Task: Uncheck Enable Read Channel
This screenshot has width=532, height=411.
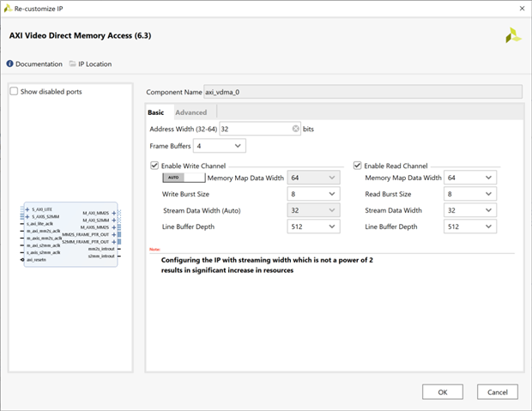Action: coord(358,166)
